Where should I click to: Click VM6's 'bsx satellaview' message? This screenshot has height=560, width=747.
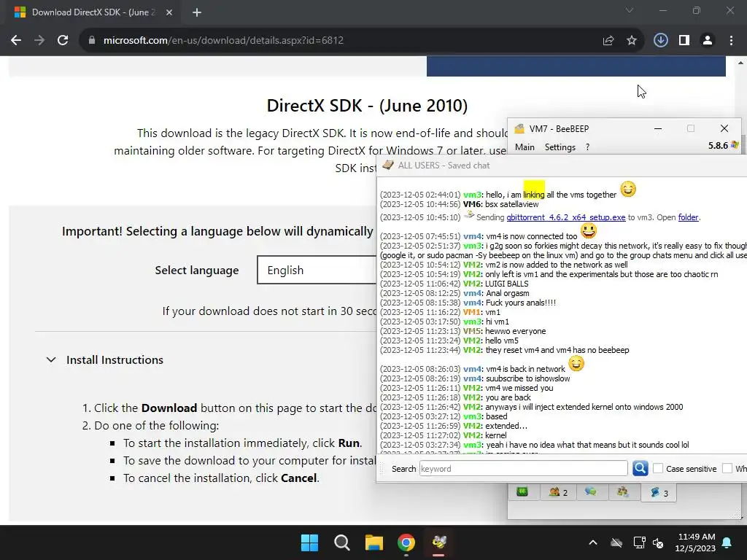(460, 204)
